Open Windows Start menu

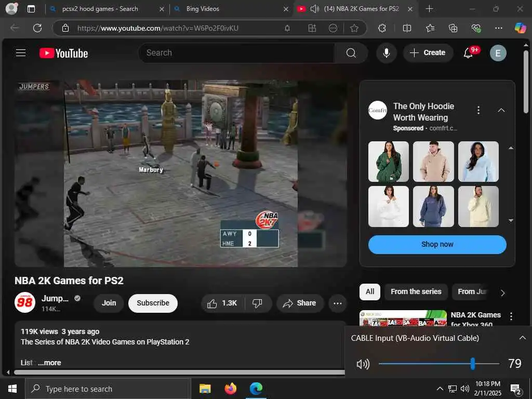coord(12,389)
